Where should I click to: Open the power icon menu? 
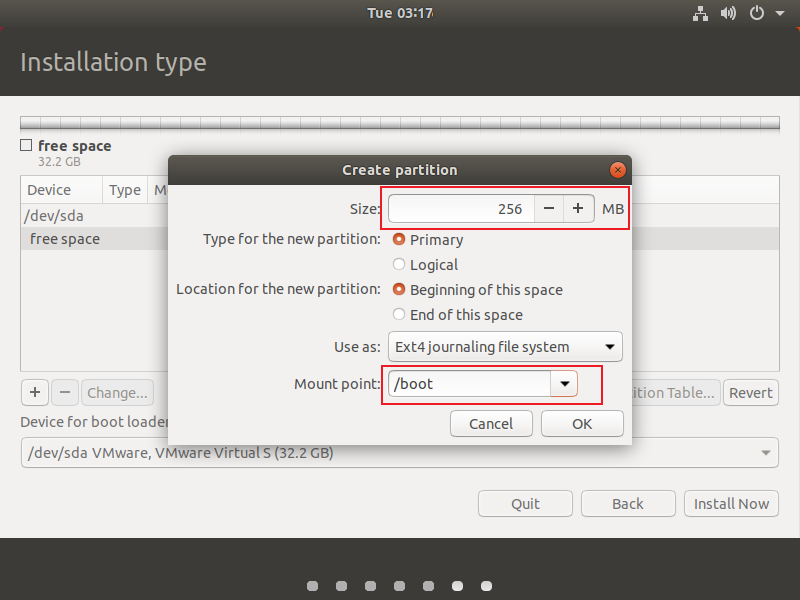click(x=757, y=13)
